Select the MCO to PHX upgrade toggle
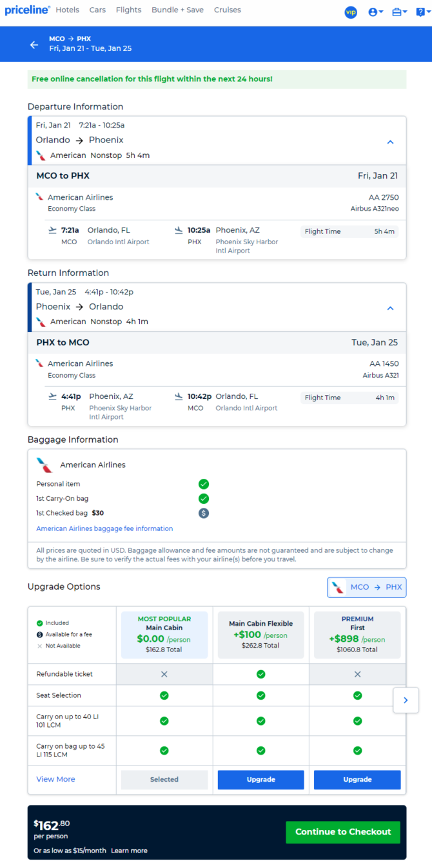The width and height of the screenshot is (432, 868). tap(367, 587)
